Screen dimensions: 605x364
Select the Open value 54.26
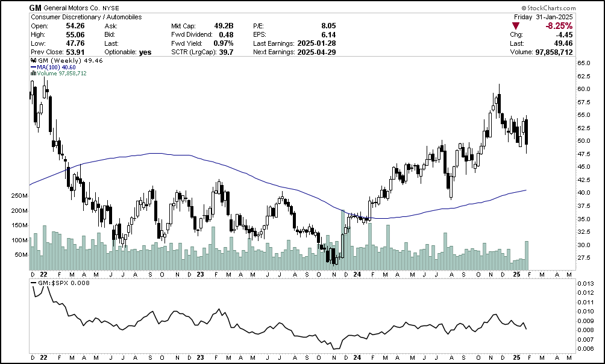coord(75,26)
